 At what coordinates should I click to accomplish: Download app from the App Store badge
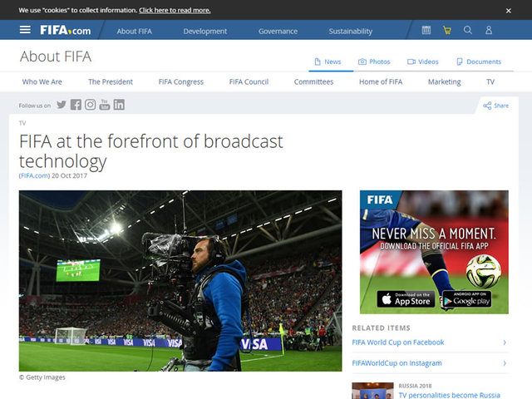pos(404,298)
